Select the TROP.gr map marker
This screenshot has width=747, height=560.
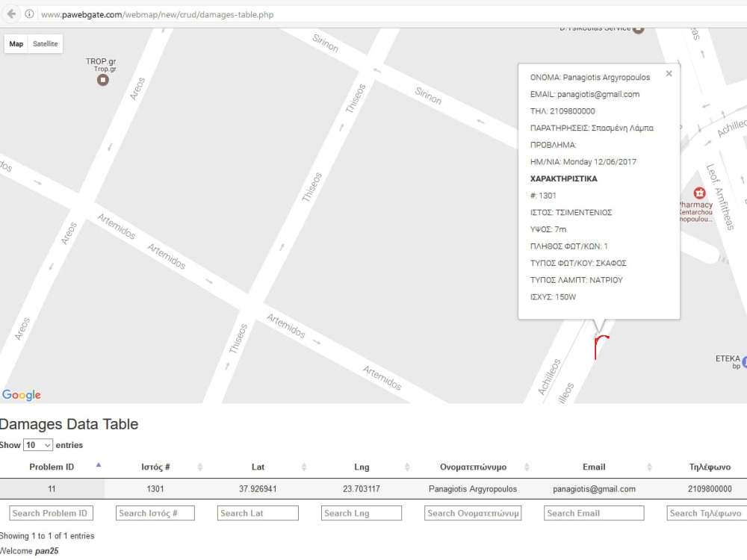tap(102, 79)
